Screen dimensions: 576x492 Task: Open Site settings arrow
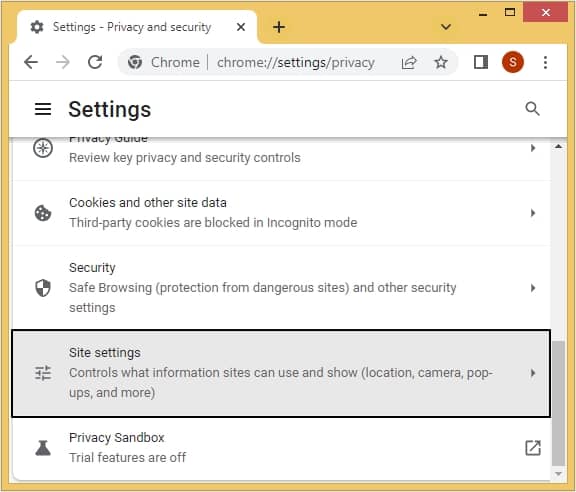533,373
